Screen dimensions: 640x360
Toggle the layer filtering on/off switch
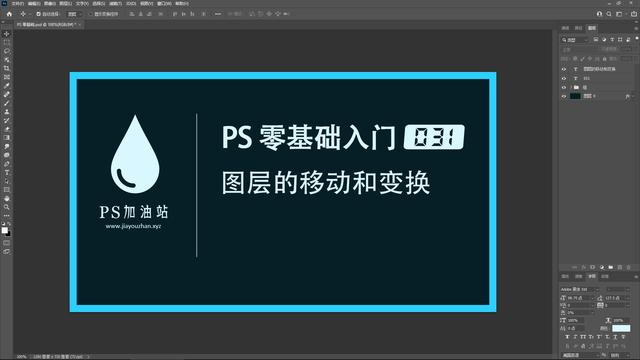pos(637,38)
